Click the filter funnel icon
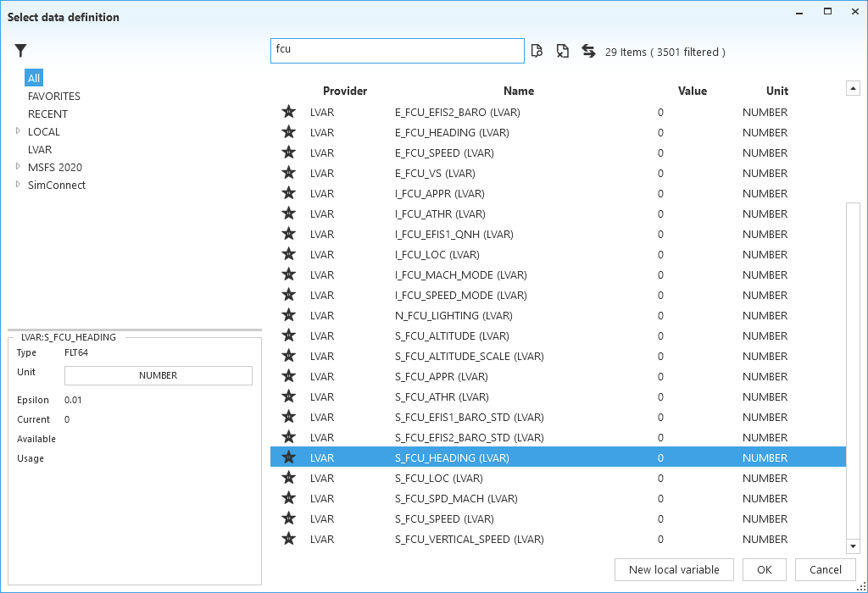Screen dimensions: 868x593 [21, 52]
